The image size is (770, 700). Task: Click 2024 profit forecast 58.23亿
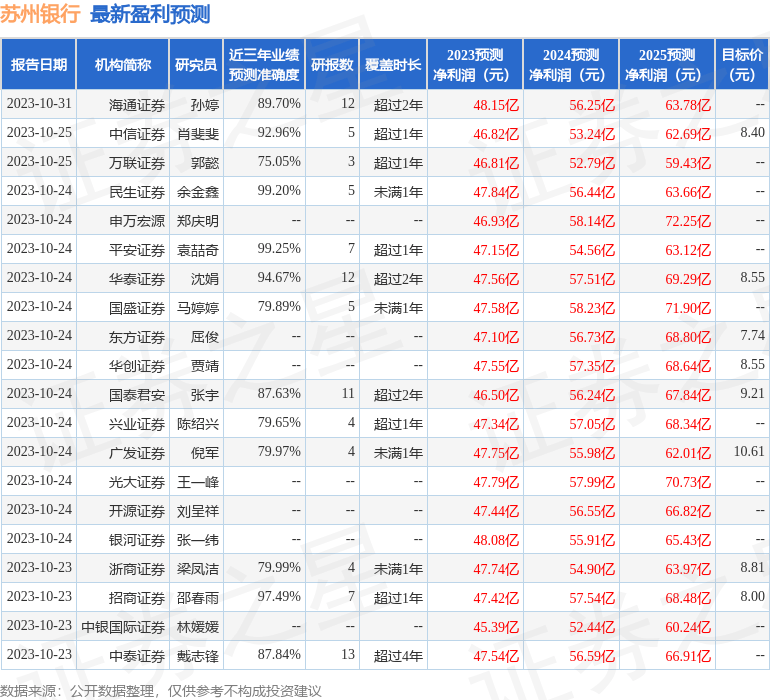[592, 308]
